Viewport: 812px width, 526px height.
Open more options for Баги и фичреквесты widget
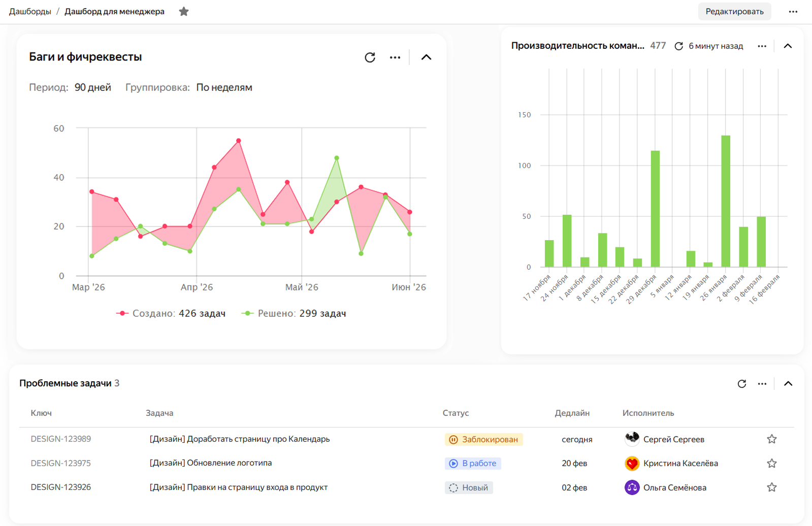[395, 57]
